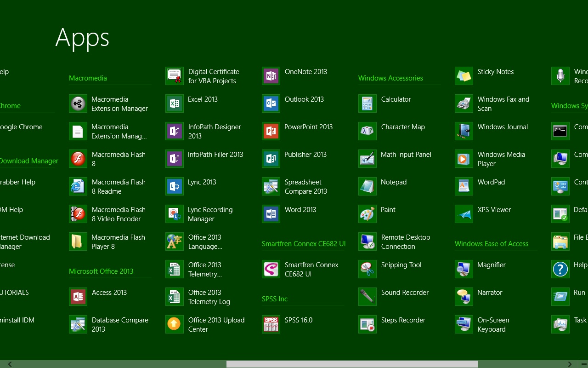The image size is (588, 368).
Task: Open Spreadsheet Compare 2013 icon
Action: click(271, 186)
